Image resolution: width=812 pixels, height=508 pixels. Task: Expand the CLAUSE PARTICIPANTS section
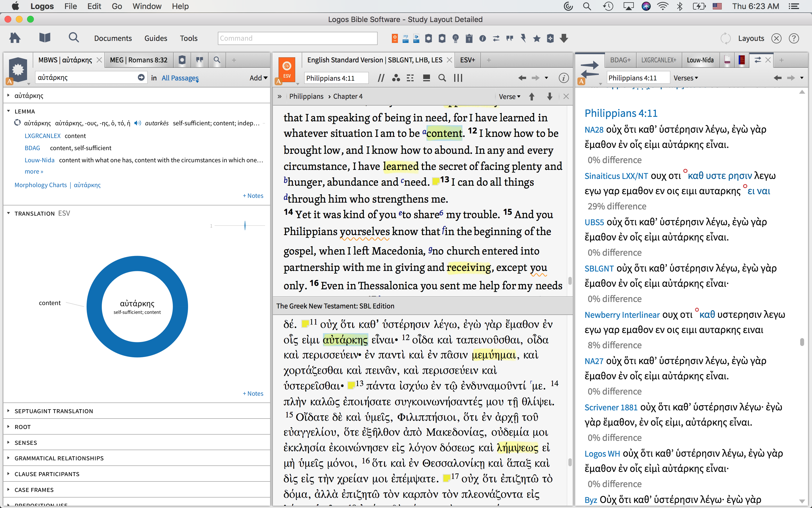tap(8, 473)
